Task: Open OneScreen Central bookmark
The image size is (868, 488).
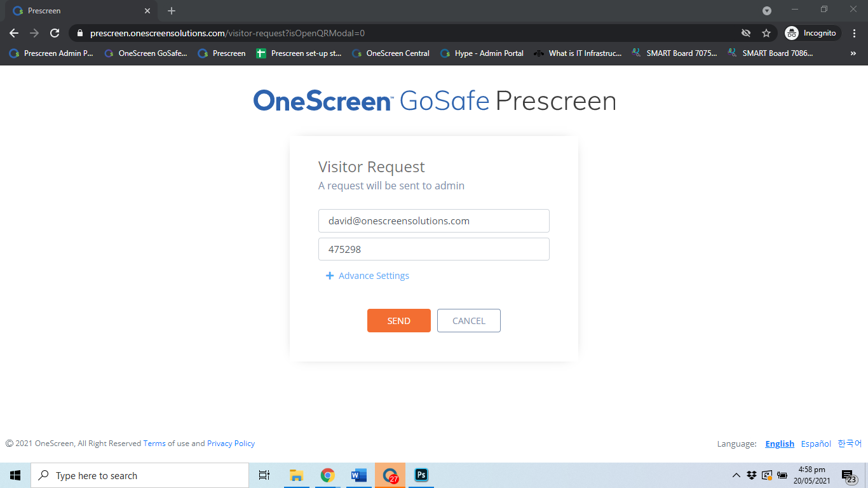Action: [x=391, y=53]
